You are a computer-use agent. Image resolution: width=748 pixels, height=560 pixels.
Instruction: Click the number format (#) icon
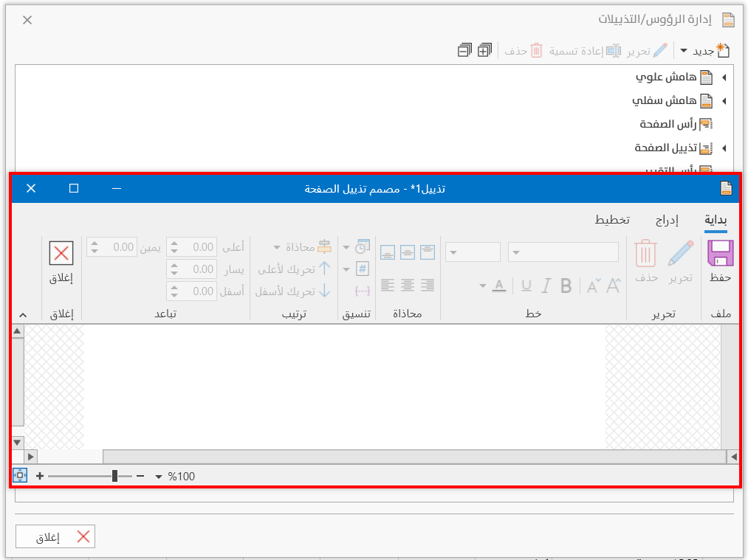(x=363, y=269)
